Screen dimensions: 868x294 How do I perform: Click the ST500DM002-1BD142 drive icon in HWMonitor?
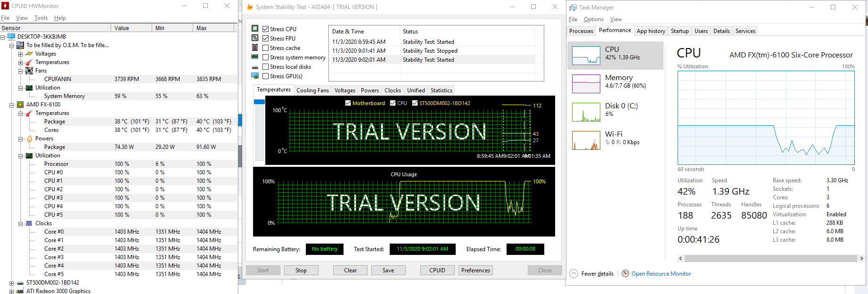tap(20, 283)
